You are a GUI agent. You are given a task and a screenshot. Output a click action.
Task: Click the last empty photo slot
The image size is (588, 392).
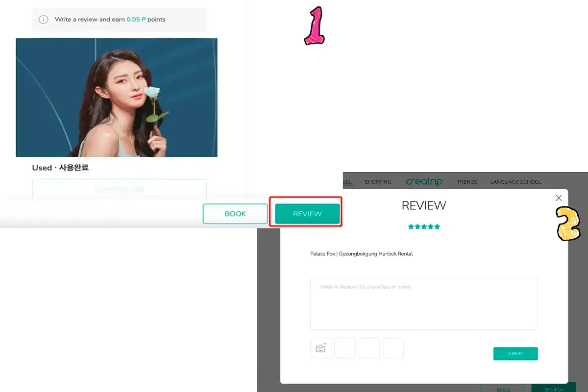coord(393,348)
